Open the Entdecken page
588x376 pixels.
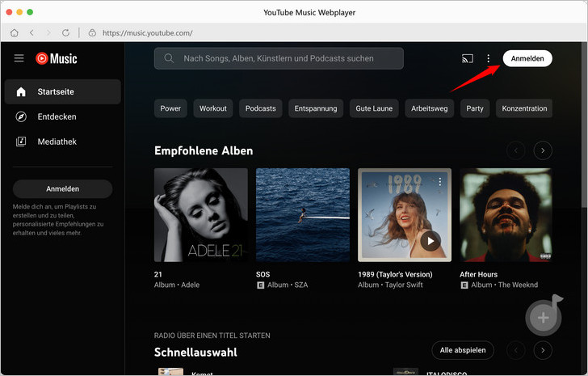coord(63,116)
